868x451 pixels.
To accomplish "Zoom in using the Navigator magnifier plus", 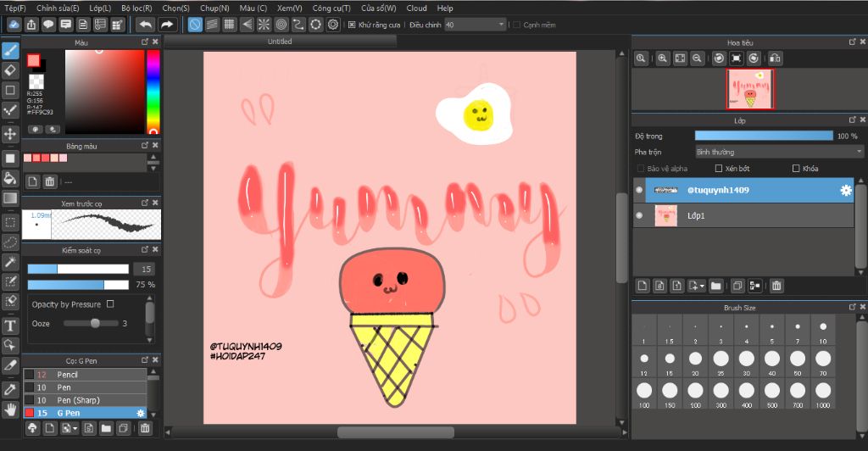I will [x=662, y=58].
